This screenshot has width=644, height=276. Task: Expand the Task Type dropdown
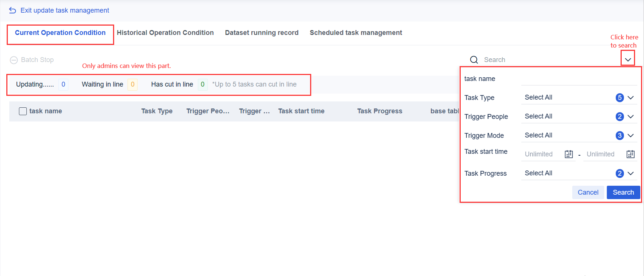click(631, 98)
